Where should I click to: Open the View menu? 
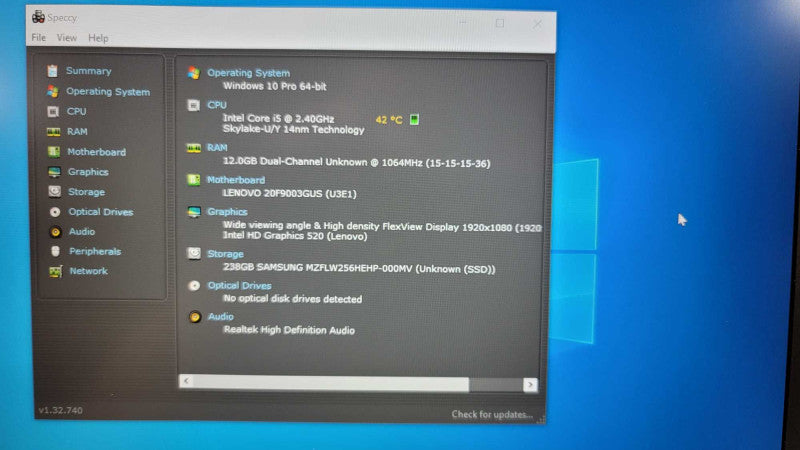click(x=66, y=38)
